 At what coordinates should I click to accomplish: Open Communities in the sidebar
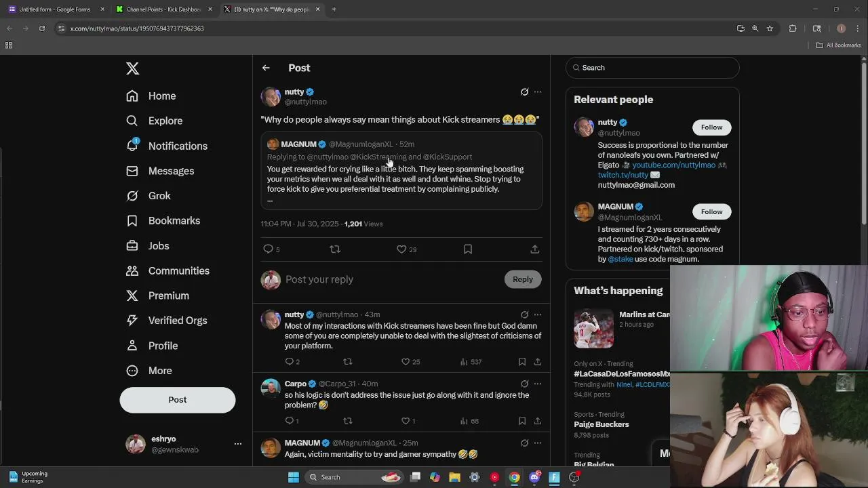coord(167,271)
